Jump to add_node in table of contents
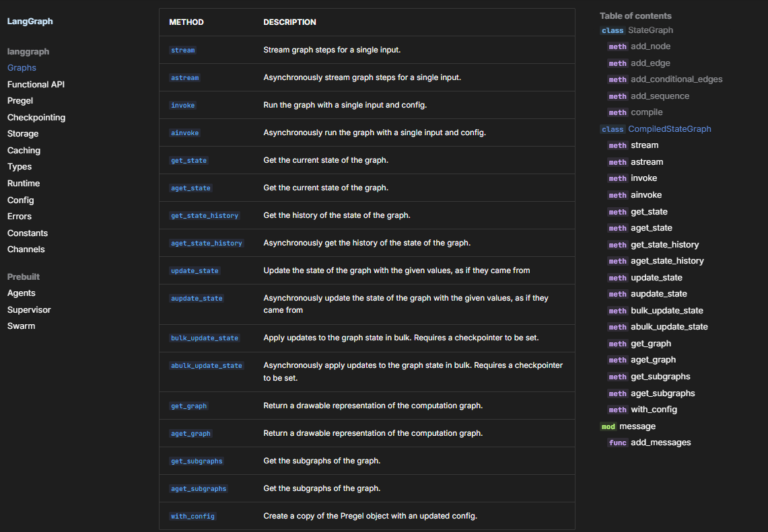Viewport: 768px width, 532px height. (650, 46)
